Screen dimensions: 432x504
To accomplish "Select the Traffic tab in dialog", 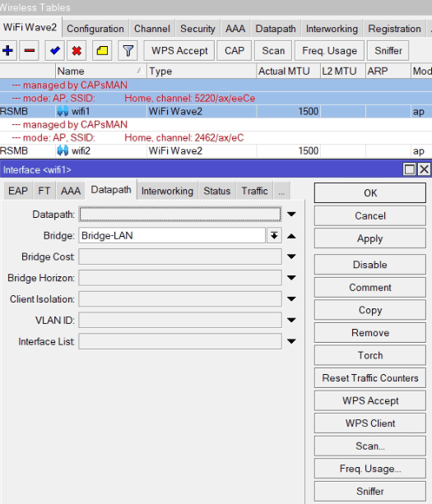I will (255, 191).
